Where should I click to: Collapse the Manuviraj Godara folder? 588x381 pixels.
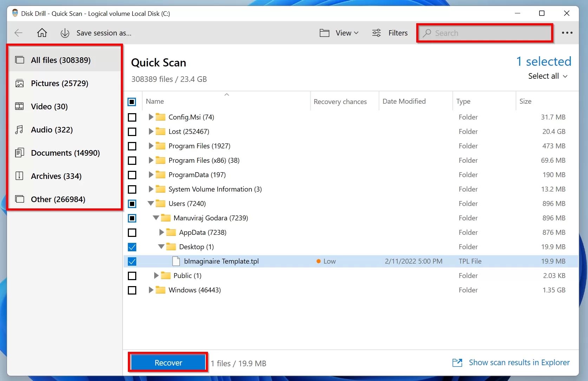pos(156,218)
